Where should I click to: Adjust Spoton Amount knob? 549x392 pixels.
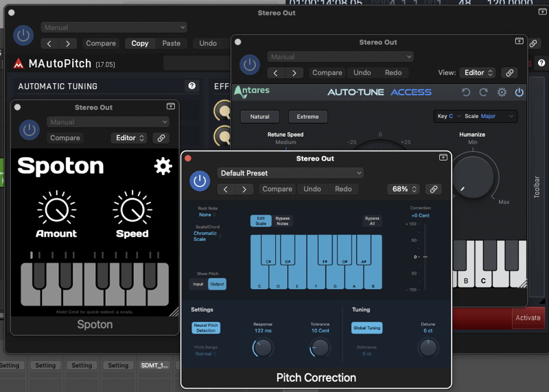[x=57, y=210]
